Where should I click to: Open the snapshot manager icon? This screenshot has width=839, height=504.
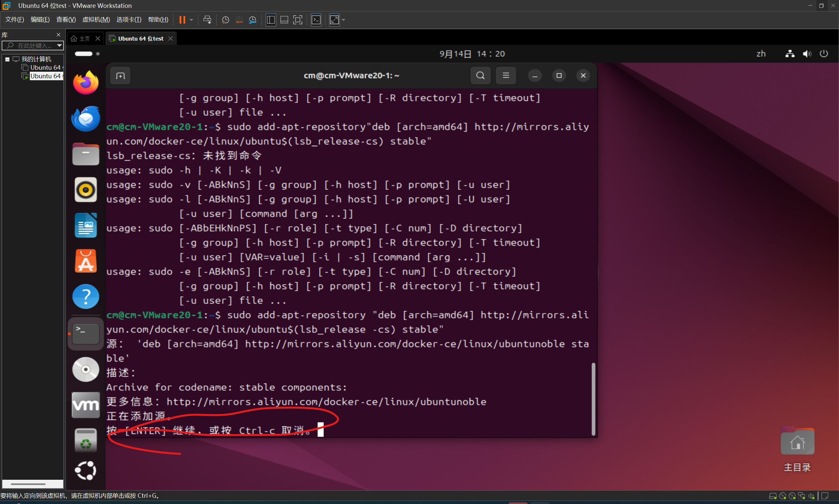click(252, 20)
